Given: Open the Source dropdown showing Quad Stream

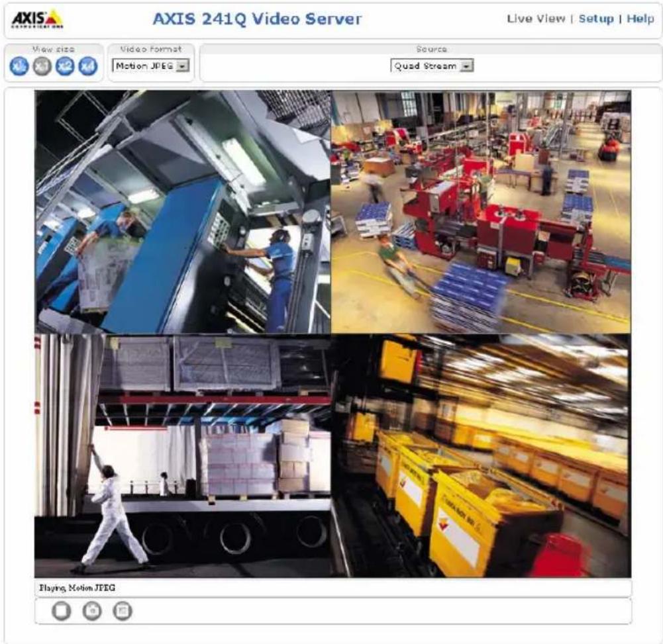Looking at the screenshot, I should click(432, 66).
